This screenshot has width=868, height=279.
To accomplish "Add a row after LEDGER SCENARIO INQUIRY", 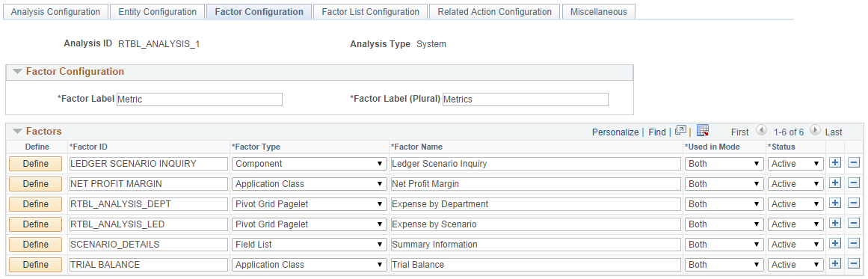I will (x=835, y=163).
